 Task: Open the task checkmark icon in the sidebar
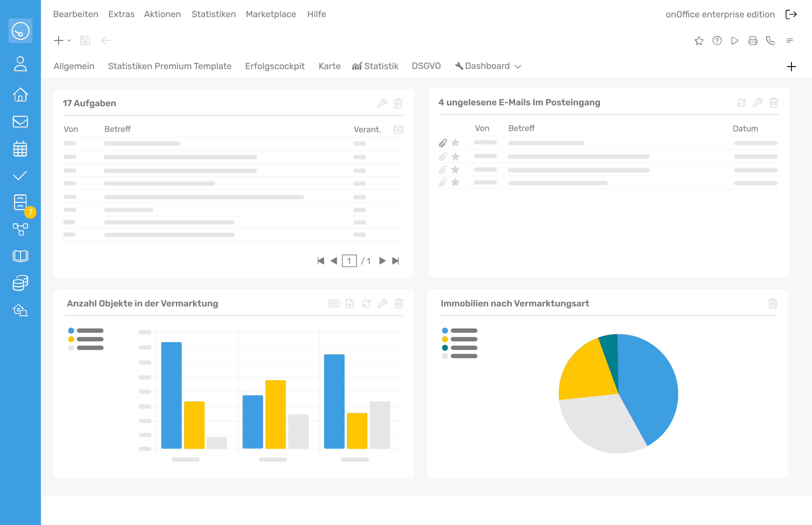tap(20, 175)
